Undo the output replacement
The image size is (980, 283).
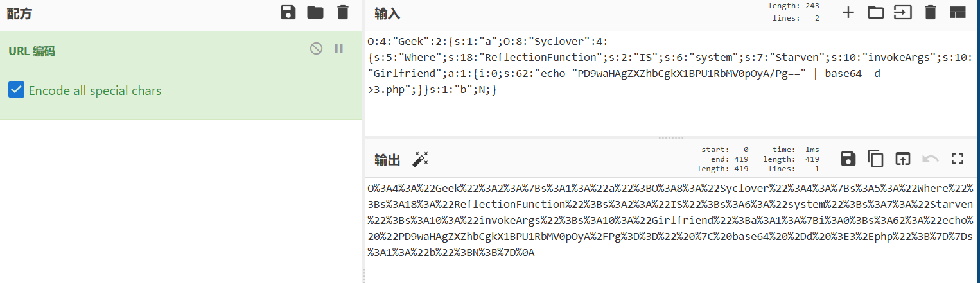[x=930, y=159]
